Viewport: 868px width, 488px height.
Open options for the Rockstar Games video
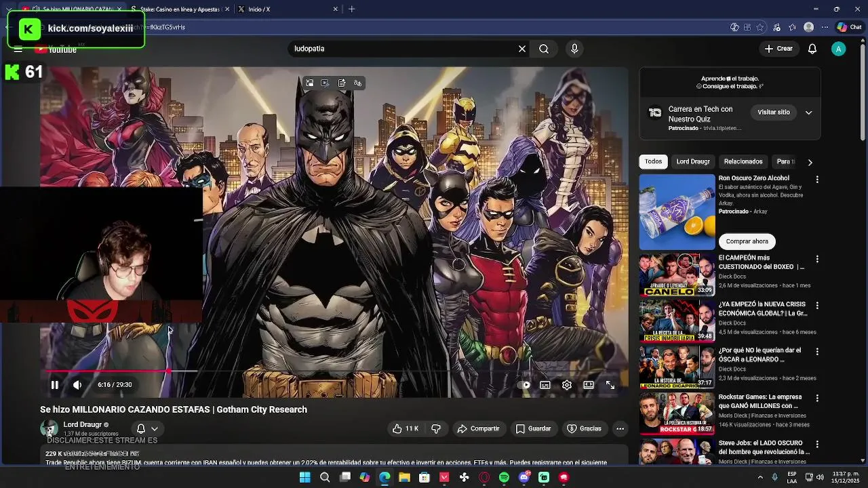pyautogui.click(x=817, y=398)
